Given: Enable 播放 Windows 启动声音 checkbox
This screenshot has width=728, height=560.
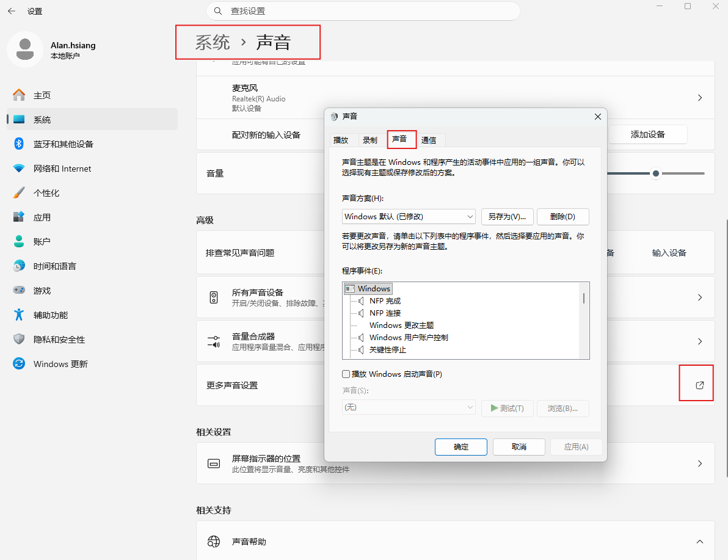Looking at the screenshot, I should (346, 374).
